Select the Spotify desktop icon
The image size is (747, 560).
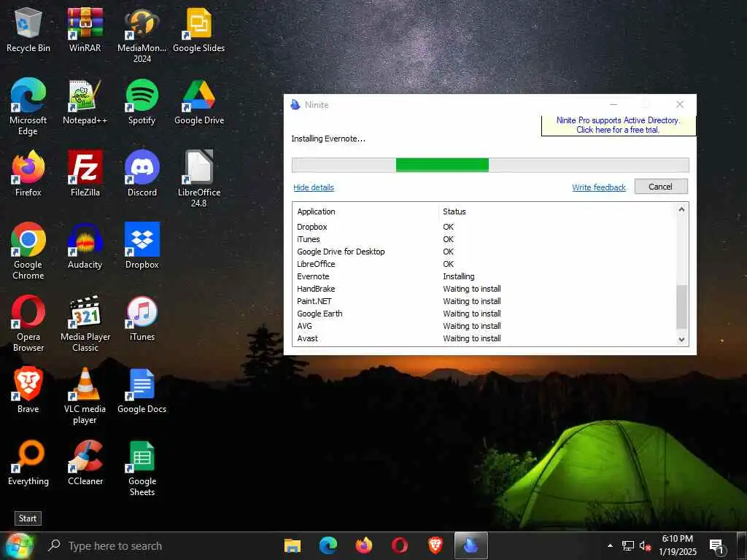[142, 102]
